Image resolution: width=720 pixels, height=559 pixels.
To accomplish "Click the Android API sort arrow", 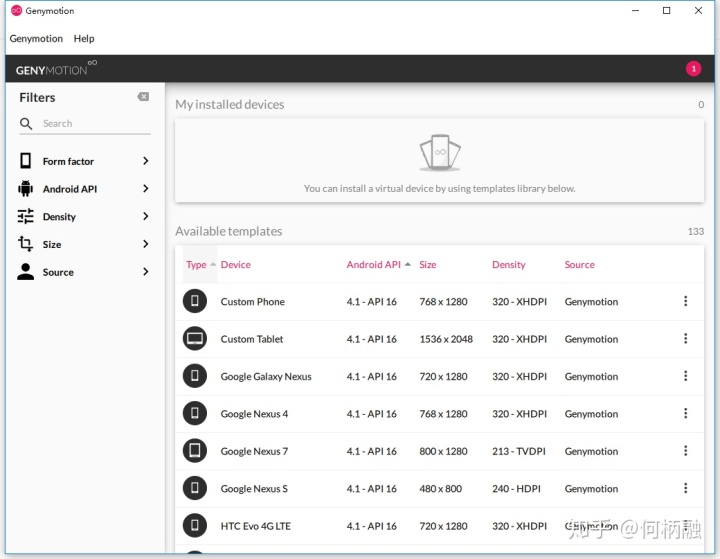I will [408, 265].
